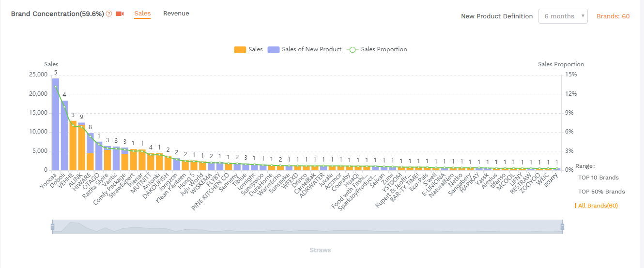The width and height of the screenshot is (644, 268).
Task: Click the right zoom slider handle
Action: click(x=562, y=227)
